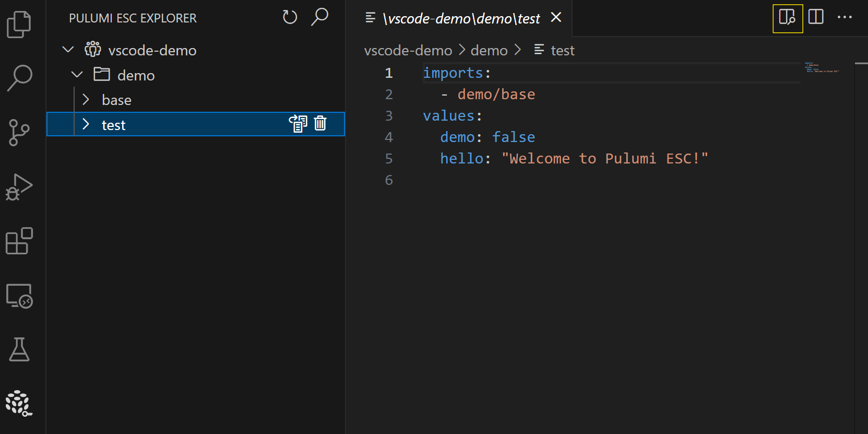Screen dimensions: 868x434
Task: Click the PULUMI ESC EXPLORER panel title
Action: coord(133,18)
